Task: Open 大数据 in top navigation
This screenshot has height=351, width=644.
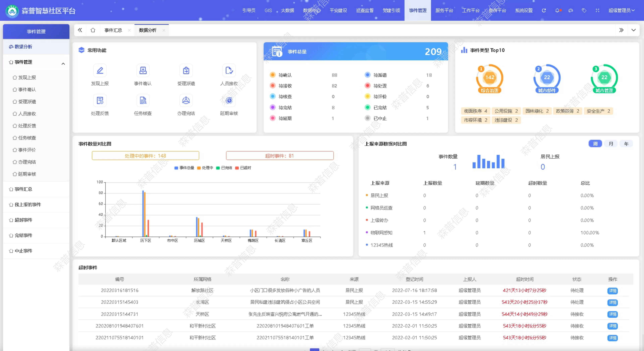Action: pos(287,11)
